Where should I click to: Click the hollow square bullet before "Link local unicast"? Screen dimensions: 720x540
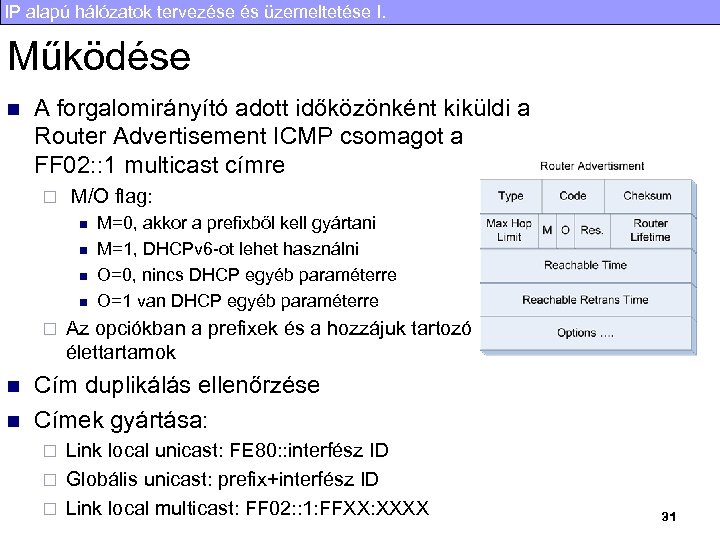coord(50,451)
